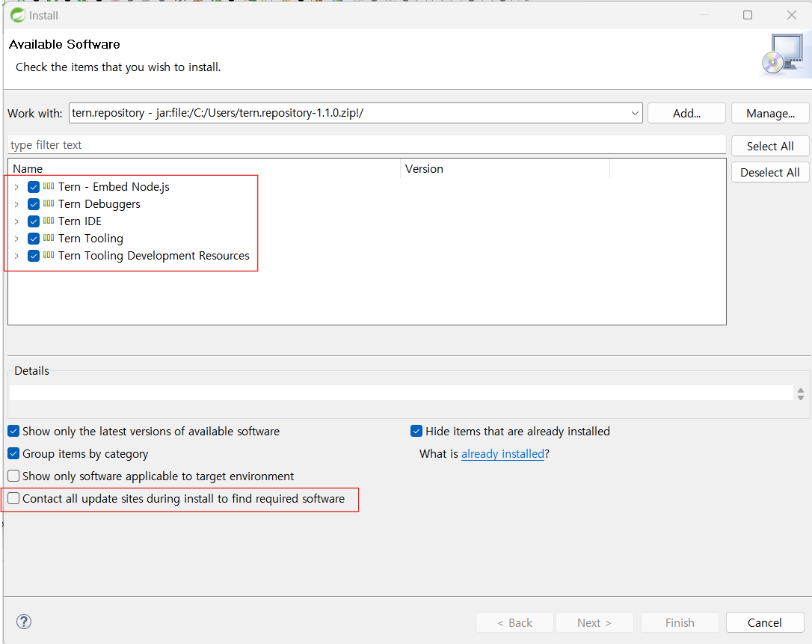Open the already installed link
812x644 pixels.
[502, 454]
